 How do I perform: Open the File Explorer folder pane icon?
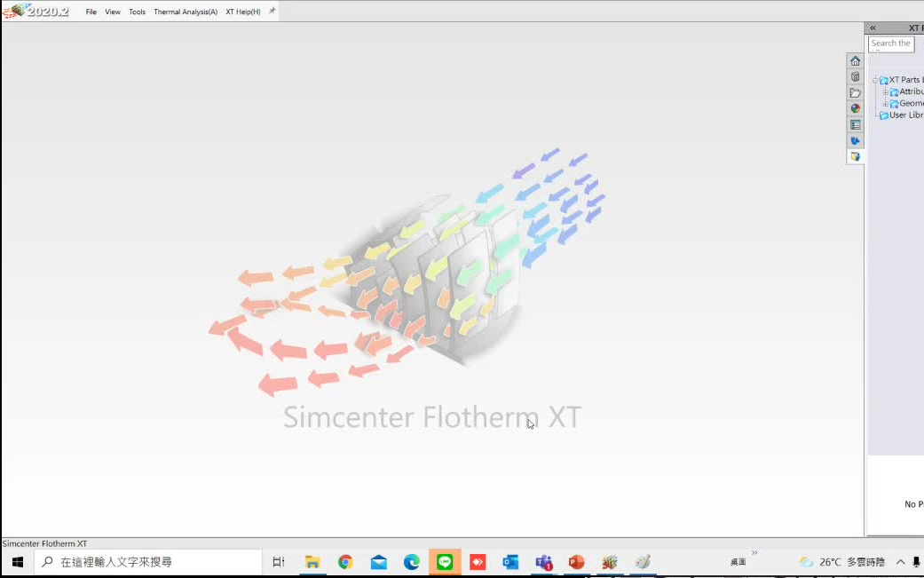click(x=855, y=93)
